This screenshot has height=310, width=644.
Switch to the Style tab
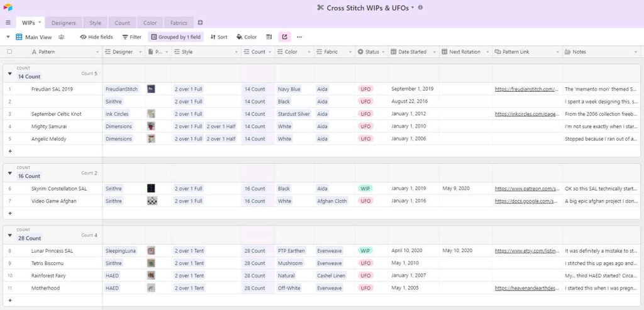(x=95, y=23)
